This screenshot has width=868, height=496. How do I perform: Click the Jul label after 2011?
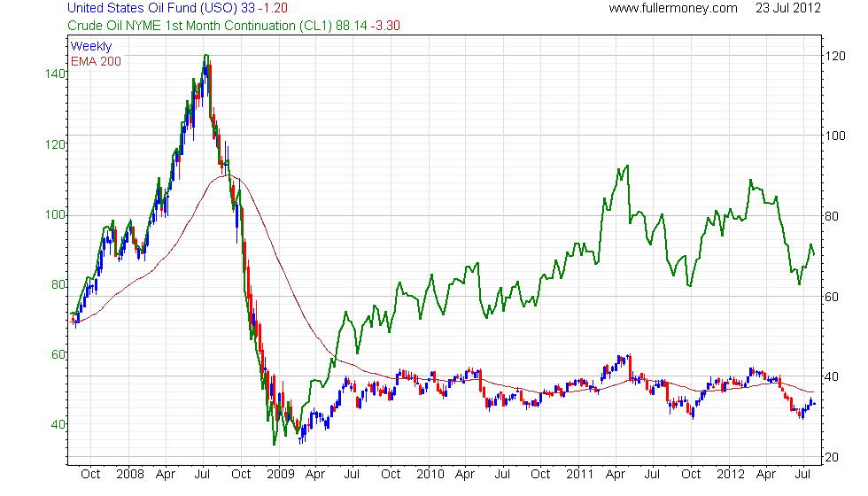click(x=652, y=475)
